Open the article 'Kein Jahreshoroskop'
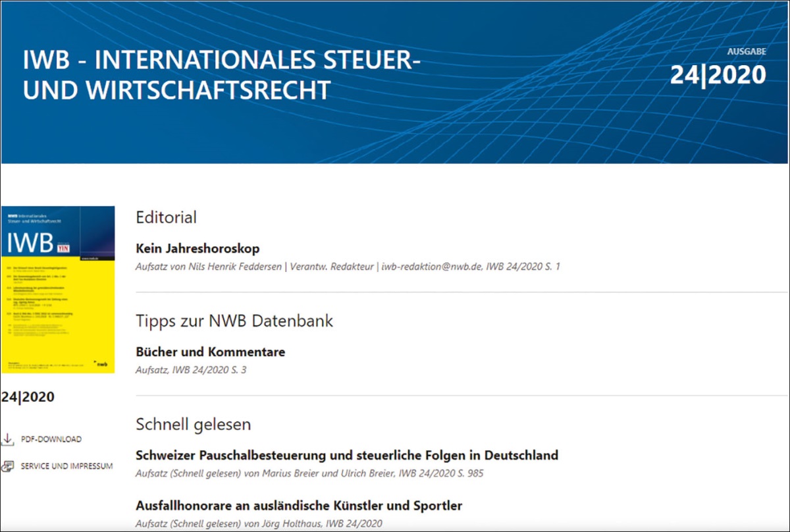Viewport: 790px width, 532px height. pyautogui.click(x=197, y=248)
